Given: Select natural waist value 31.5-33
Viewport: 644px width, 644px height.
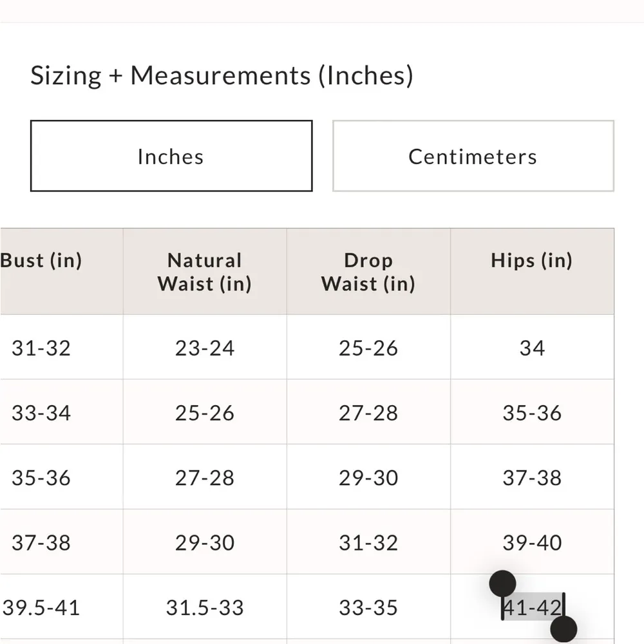Looking at the screenshot, I should 205,607.
